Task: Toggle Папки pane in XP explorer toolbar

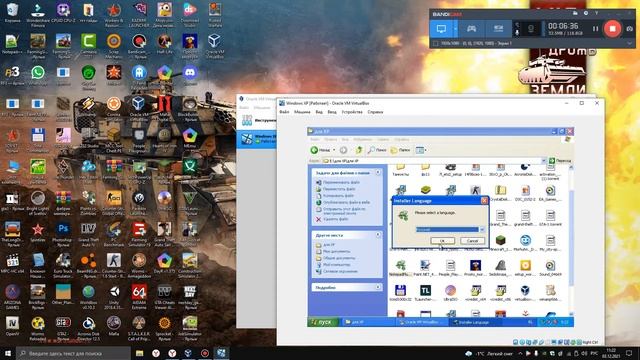Action: click(x=400, y=150)
